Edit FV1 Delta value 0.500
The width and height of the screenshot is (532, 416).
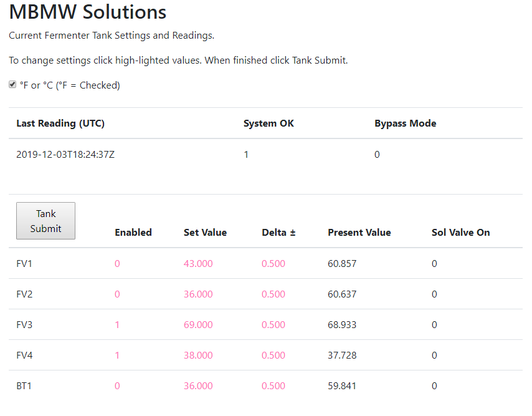tap(273, 264)
